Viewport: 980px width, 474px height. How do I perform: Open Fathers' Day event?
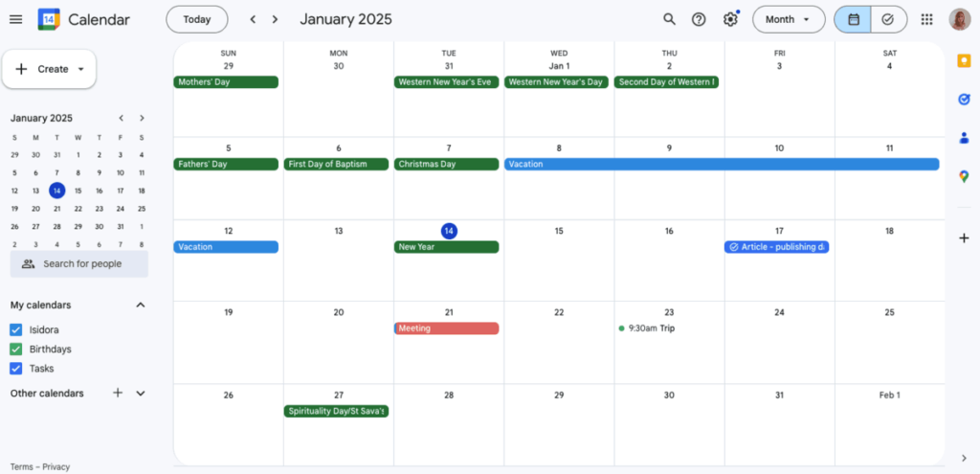[226, 164]
